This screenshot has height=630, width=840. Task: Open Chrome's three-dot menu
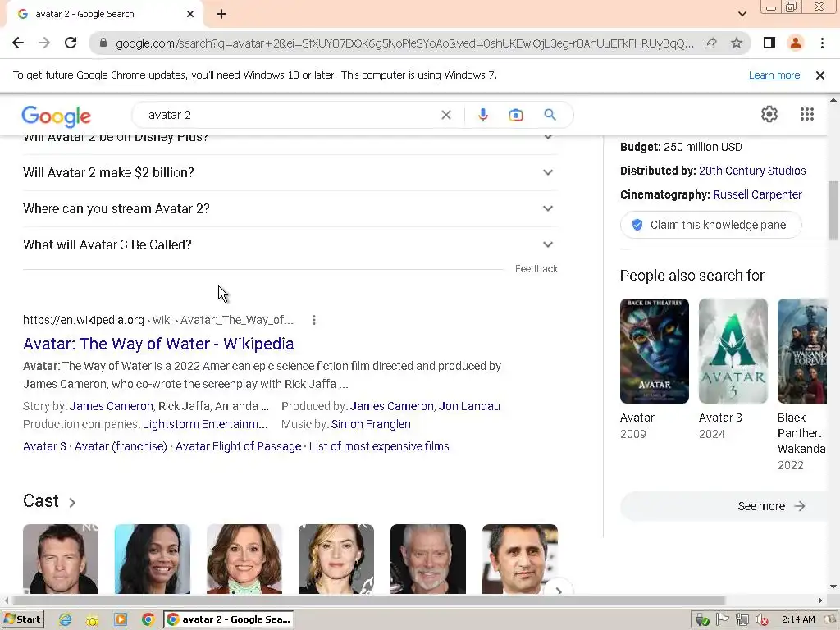pos(822,43)
